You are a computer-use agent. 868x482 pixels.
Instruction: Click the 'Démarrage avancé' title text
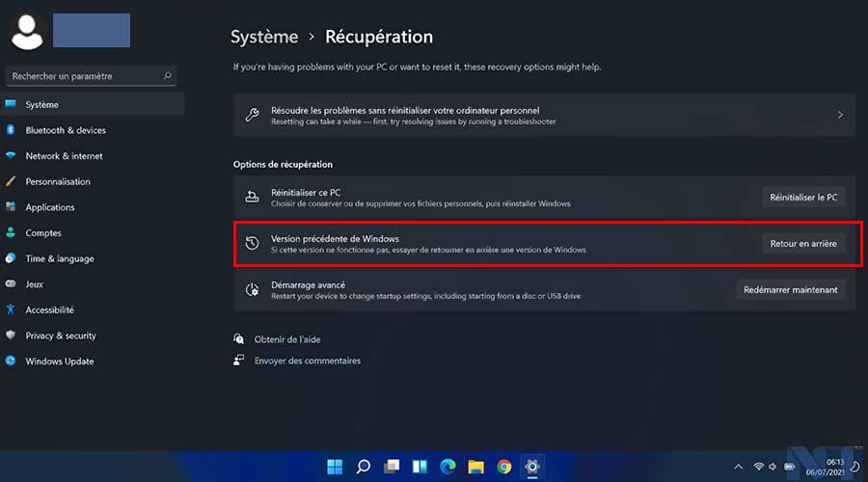308,284
